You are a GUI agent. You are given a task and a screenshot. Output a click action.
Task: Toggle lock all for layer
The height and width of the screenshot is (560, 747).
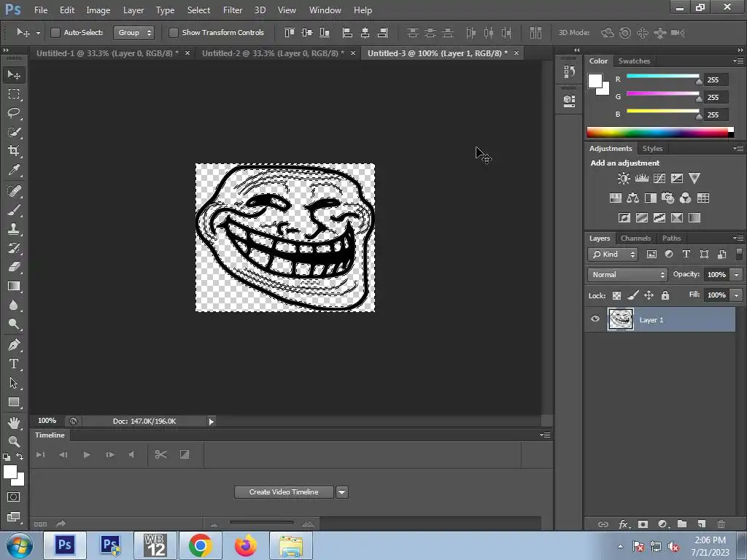(665, 296)
